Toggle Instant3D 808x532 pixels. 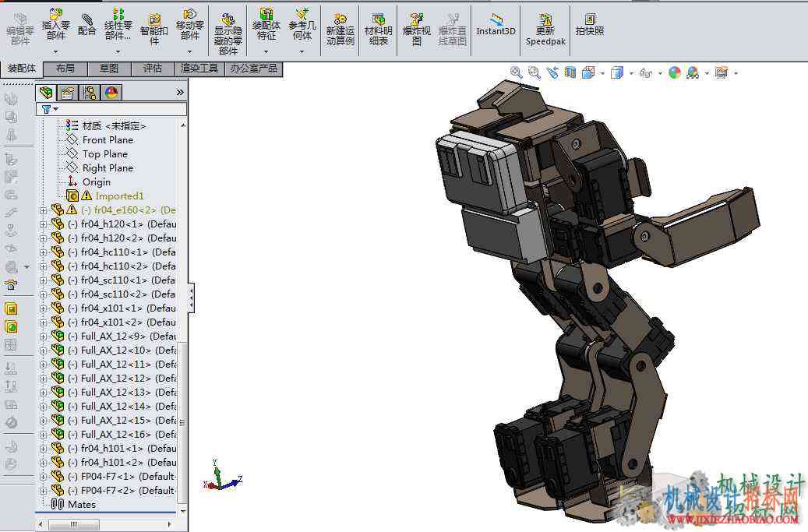pyautogui.click(x=496, y=25)
